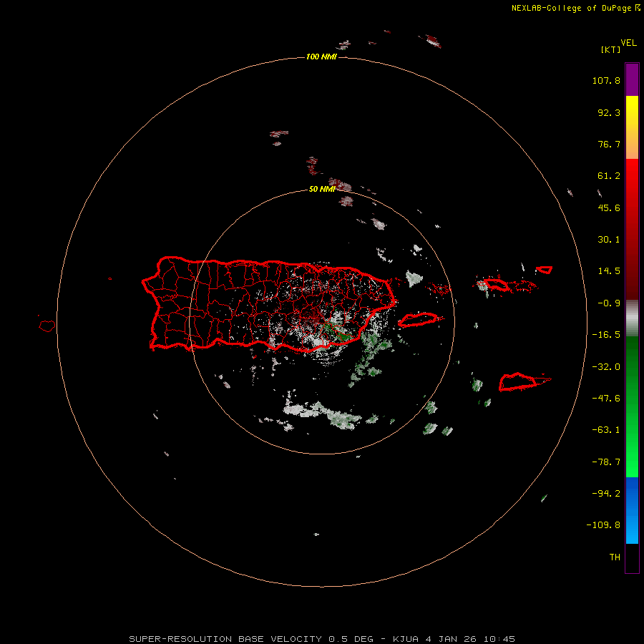The height and width of the screenshot is (644, 644).
Task: Click the 50 NMI range ring label
Action: pyautogui.click(x=322, y=189)
